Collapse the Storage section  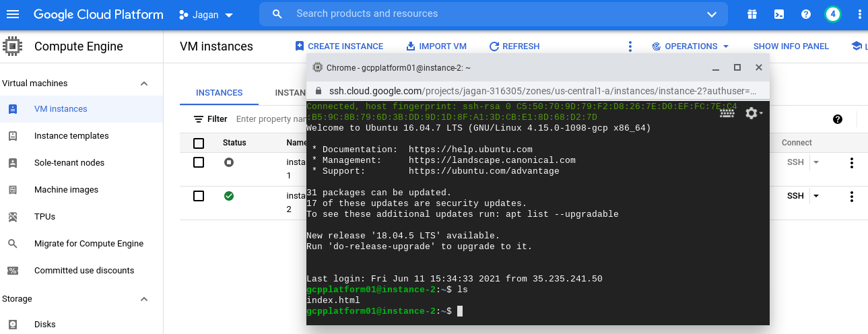[143, 299]
